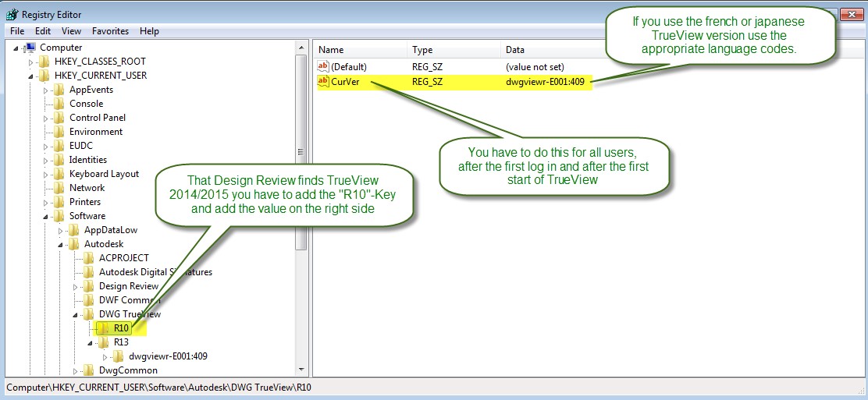
Task: Select the DWG TrueView key
Action: point(130,313)
